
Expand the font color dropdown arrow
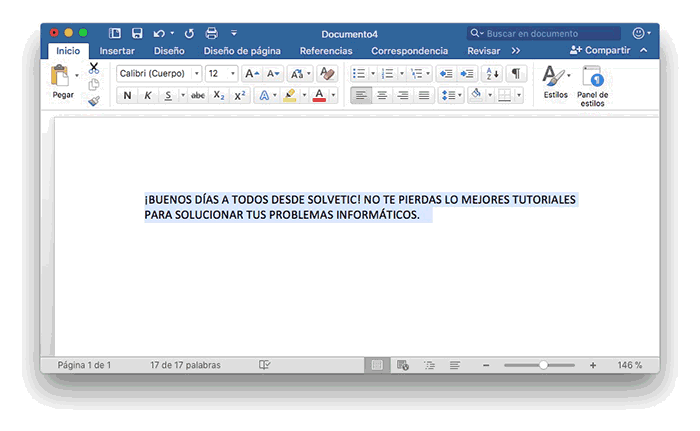coord(333,95)
